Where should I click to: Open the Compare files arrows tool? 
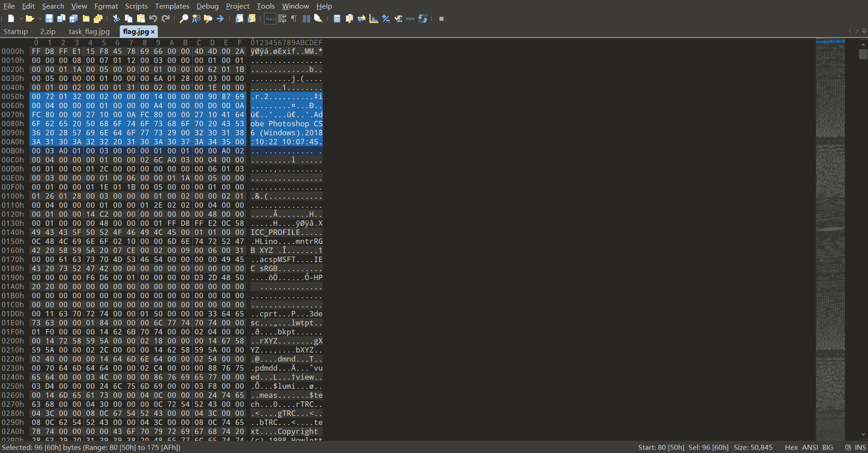pyautogui.click(x=361, y=19)
